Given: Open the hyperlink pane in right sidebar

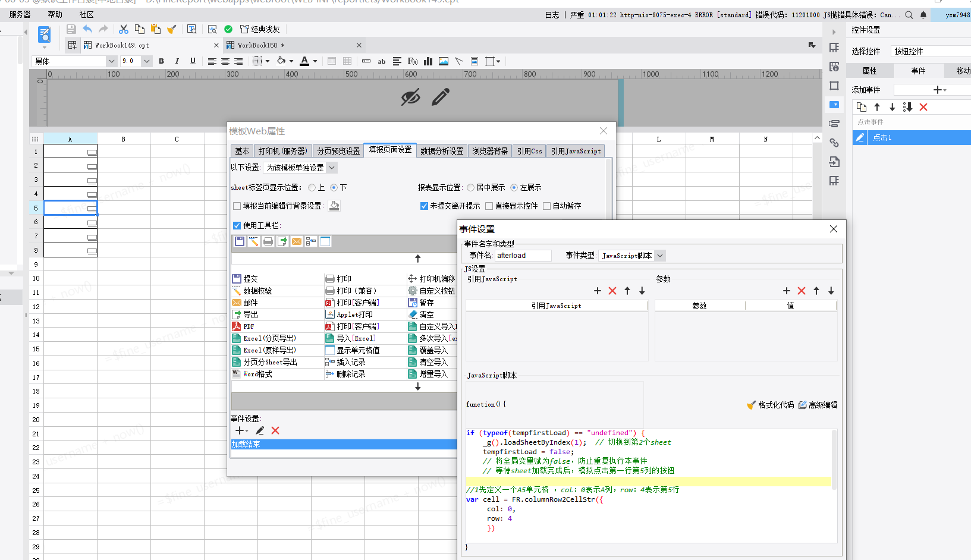Looking at the screenshot, I should (x=834, y=143).
